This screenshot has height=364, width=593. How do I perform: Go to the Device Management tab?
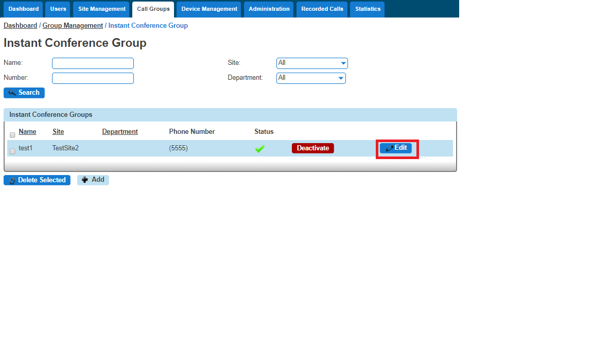[x=209, y=9]
